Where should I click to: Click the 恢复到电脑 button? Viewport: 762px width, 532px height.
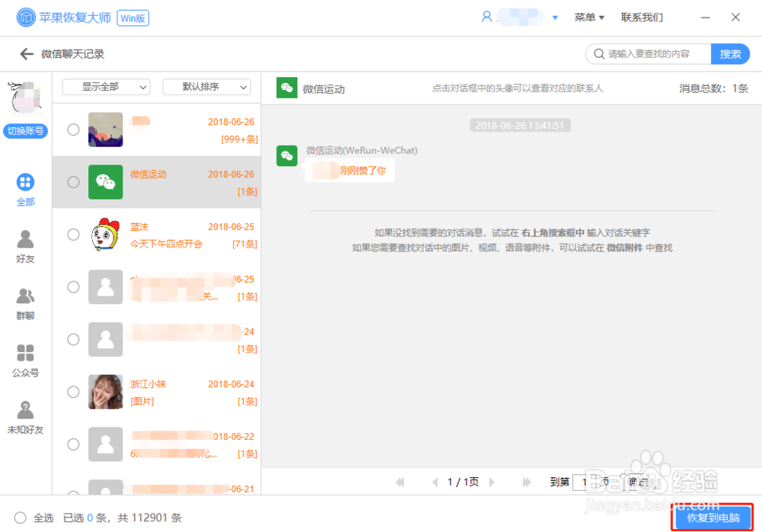[x=713, y=518]
